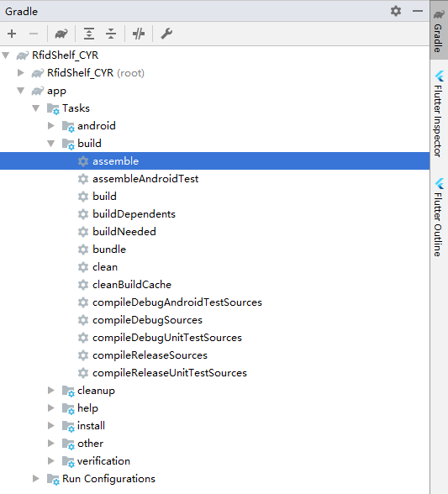Screen dimensions: 448x494
Task: Click the folder icon beside verification
Action: click(x=68, y=461)
